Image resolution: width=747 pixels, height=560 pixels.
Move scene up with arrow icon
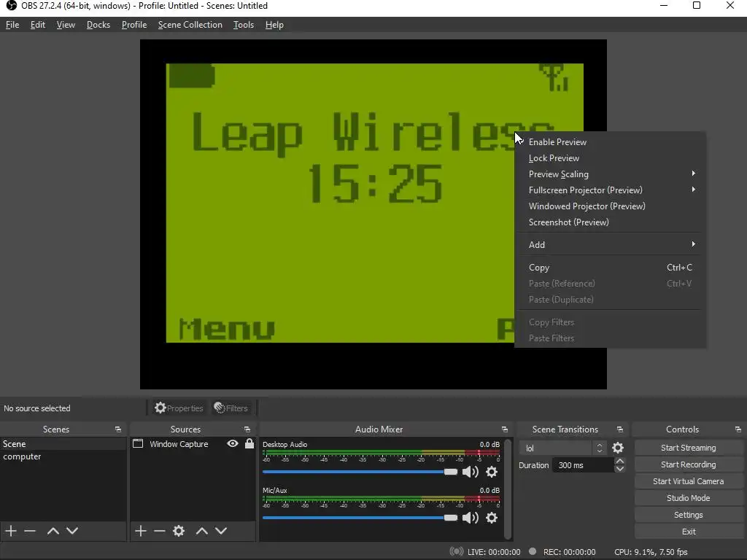pos(53,531)
